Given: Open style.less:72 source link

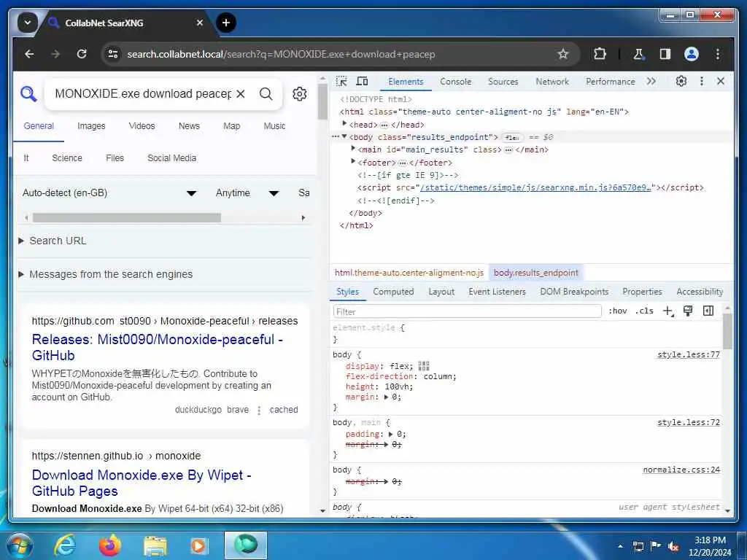Looking at the screenshot, I should pyautogui.click(x=689, y=422).
